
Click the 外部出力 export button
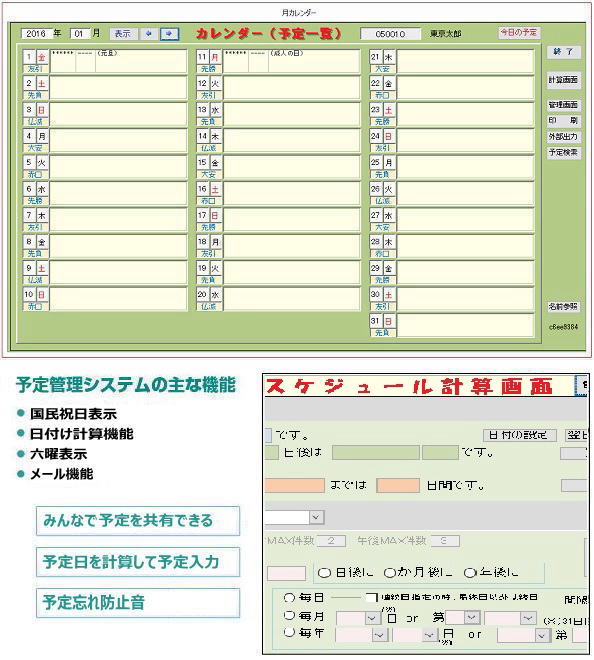click(x=564, y=137)
